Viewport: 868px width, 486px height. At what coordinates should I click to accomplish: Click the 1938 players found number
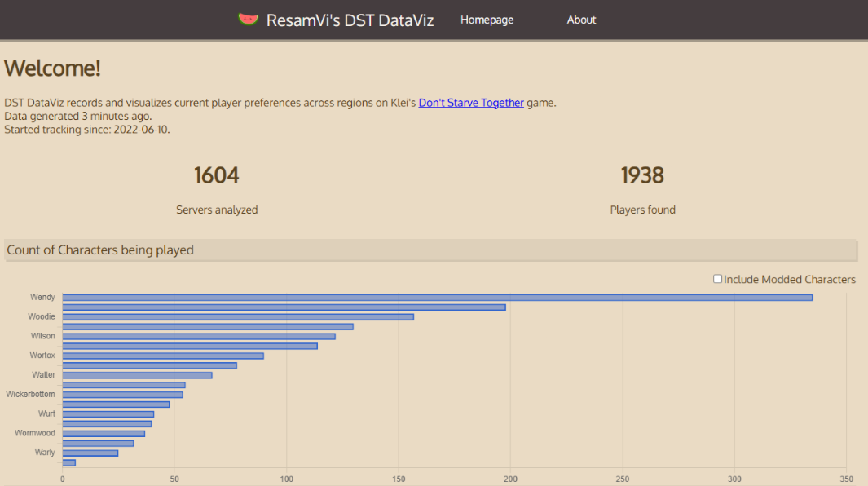click(x=642, y=175)
